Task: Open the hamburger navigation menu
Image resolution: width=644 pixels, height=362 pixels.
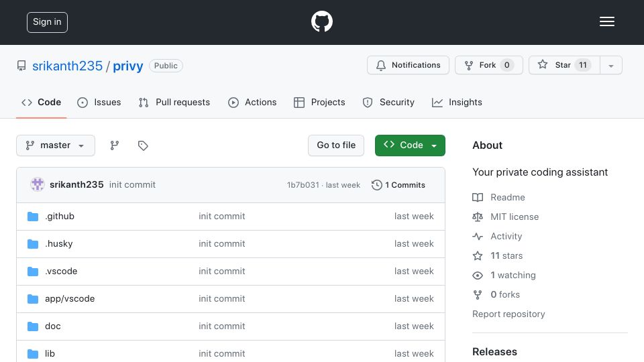Action: (606, 21)
